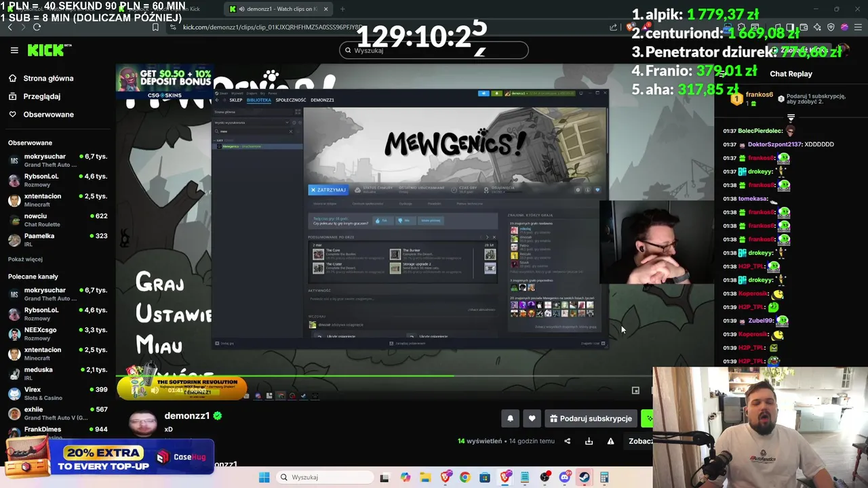Open the browser main menu
Image resolution: width=868 pixels, height=488 pixels.
point(858,27)
